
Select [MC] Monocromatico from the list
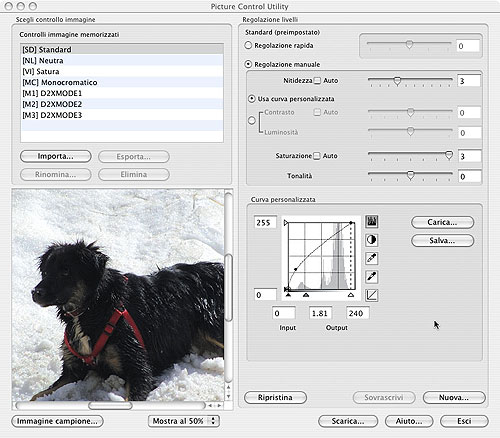(x=122, y=82)
